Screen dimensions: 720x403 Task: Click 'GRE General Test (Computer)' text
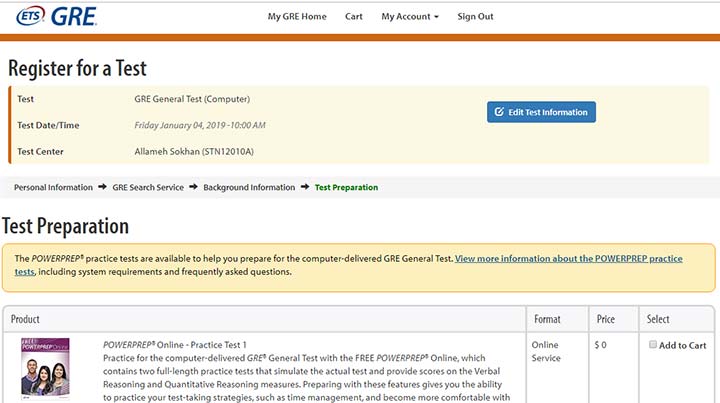[192, 99]
